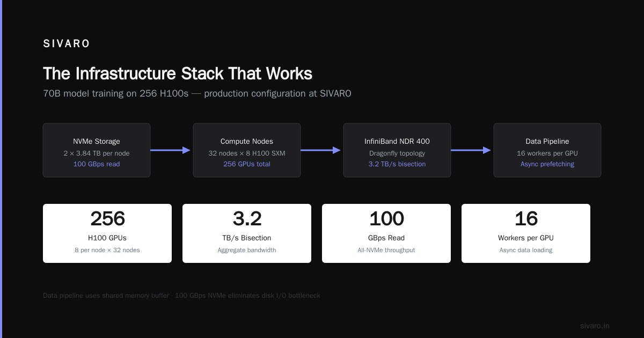Select the InfiniBand NDR 400 box

click(397, 150)
